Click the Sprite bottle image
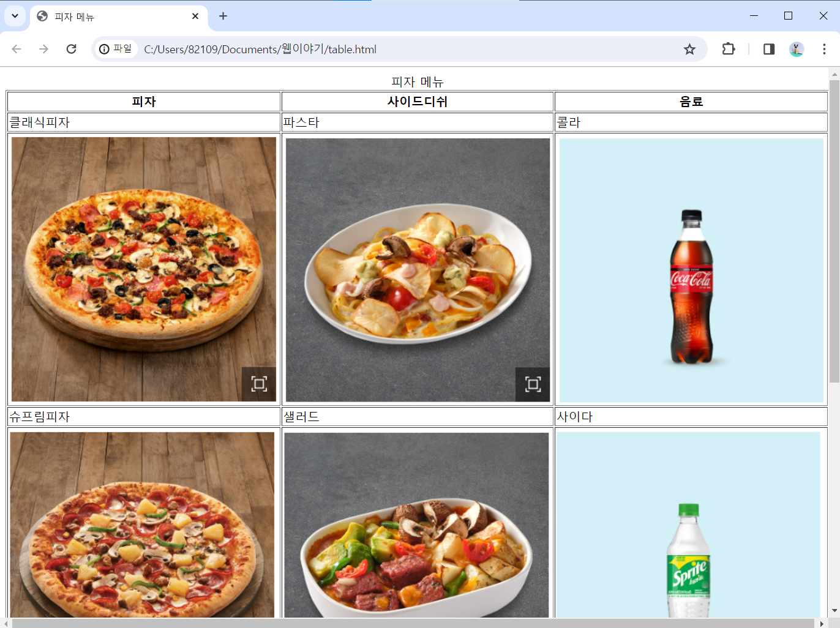 [688, 525]
